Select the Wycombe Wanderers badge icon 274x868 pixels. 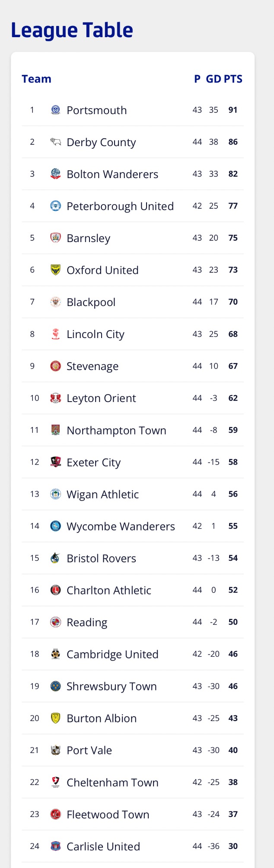[55, 526]
